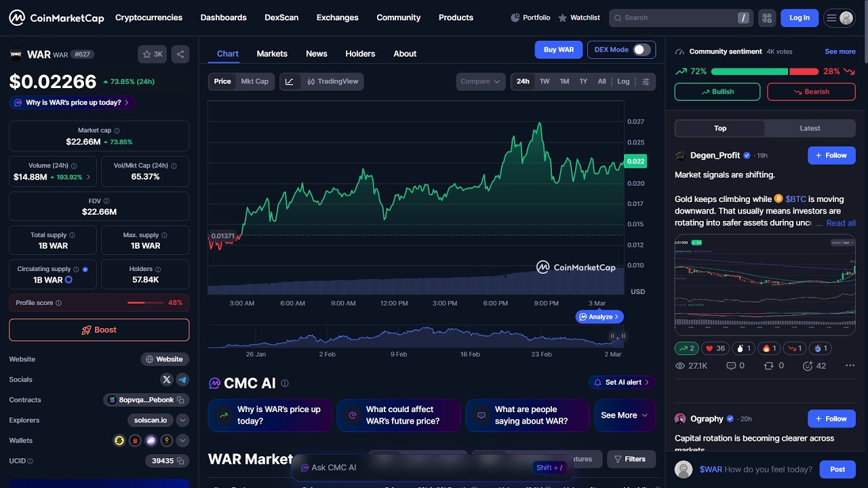Image resolution: width=868 pixels, height=488 pixels.
Task: Switch community feed to Latest tab
Action: pos(810,128)
